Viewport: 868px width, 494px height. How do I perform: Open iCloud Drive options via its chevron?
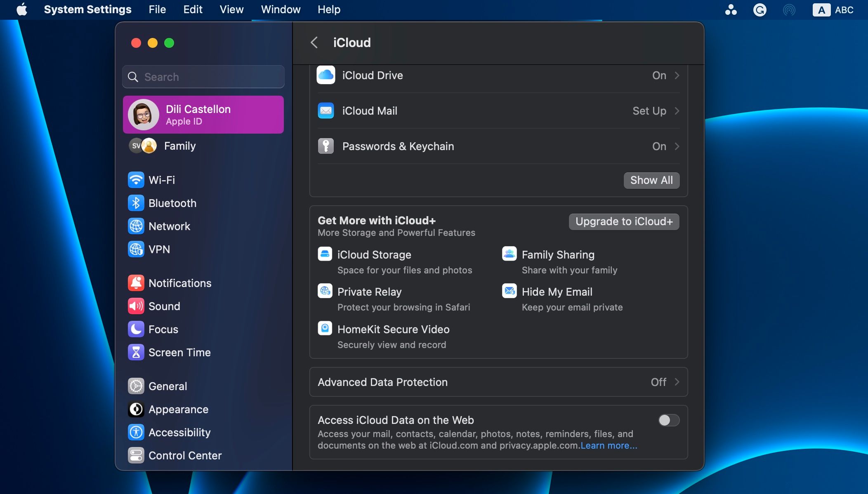click(677, 75)
